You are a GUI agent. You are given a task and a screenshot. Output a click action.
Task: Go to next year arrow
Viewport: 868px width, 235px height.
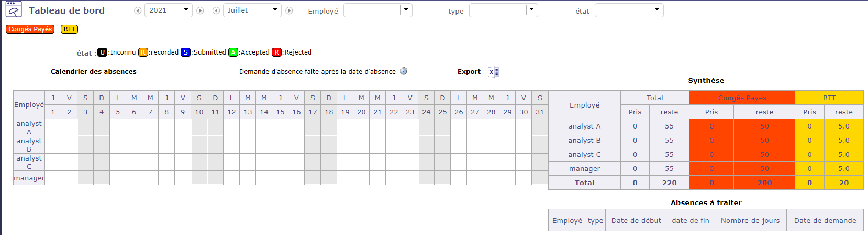pos(200,10)
